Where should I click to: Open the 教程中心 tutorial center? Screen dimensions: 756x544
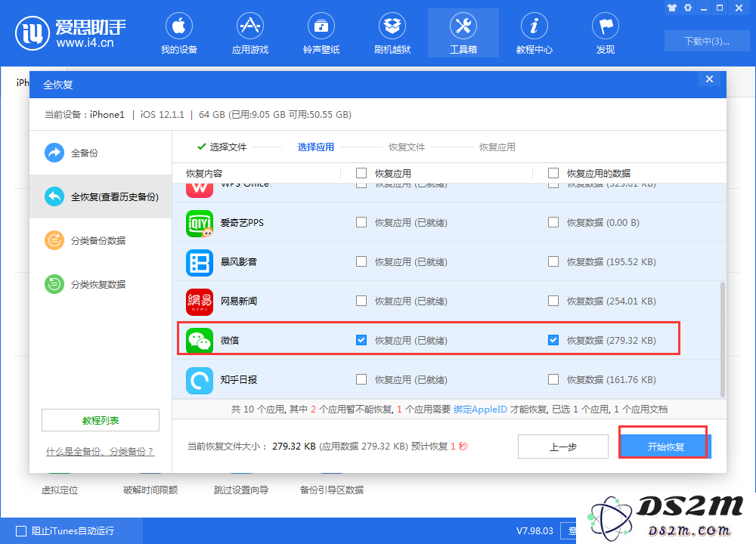point(534,33)
